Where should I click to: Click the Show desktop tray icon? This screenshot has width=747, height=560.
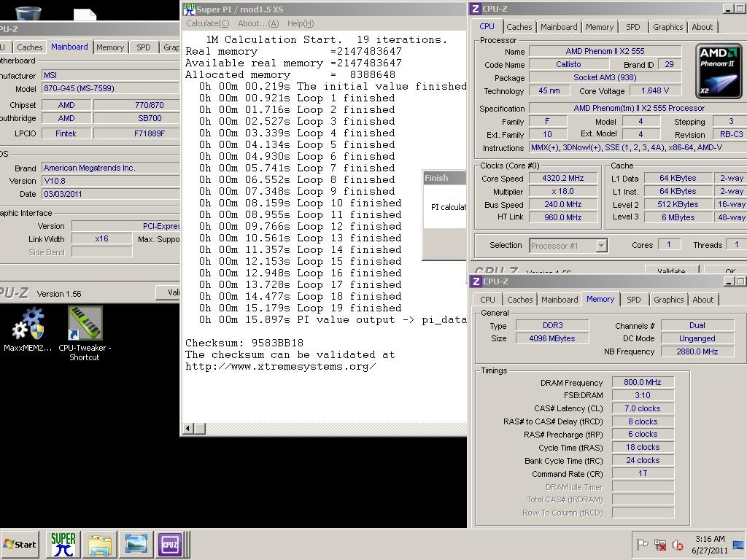(x=739, y=544)
